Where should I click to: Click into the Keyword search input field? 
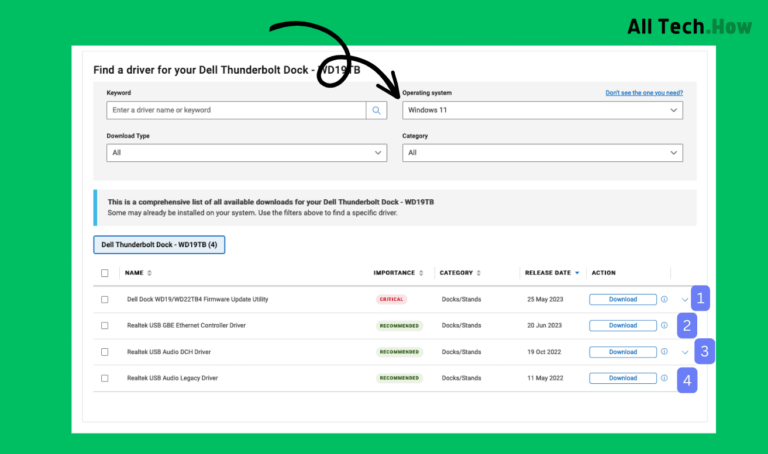pos(235,110)
